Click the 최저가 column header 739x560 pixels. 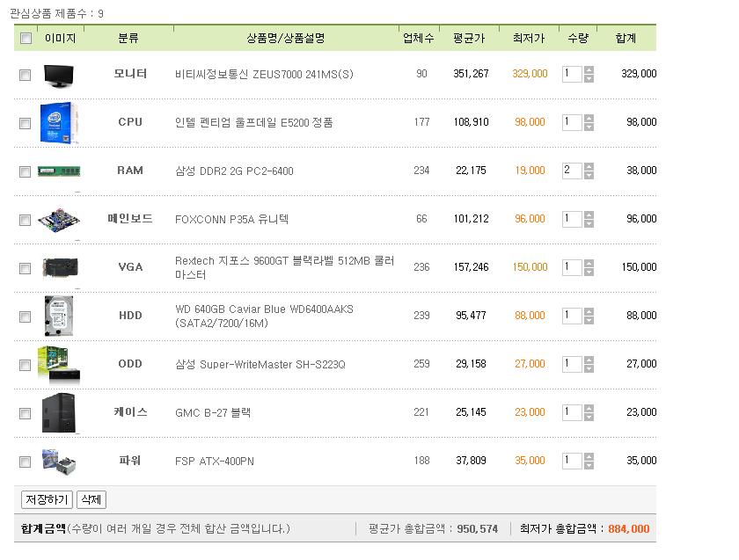tap(529, 38)
